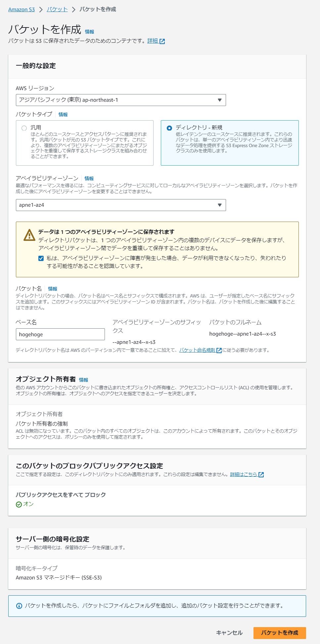Screen dimensions: 320x644
Task: Click external link icon beside バケット命名規則
Action: tap(219, 350)
